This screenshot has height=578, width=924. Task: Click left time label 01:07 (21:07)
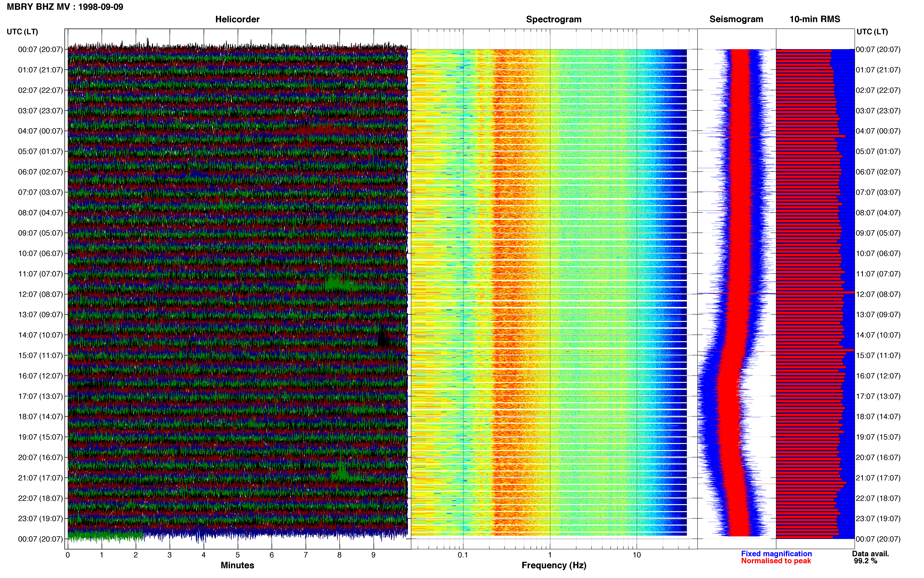point(41,70)
